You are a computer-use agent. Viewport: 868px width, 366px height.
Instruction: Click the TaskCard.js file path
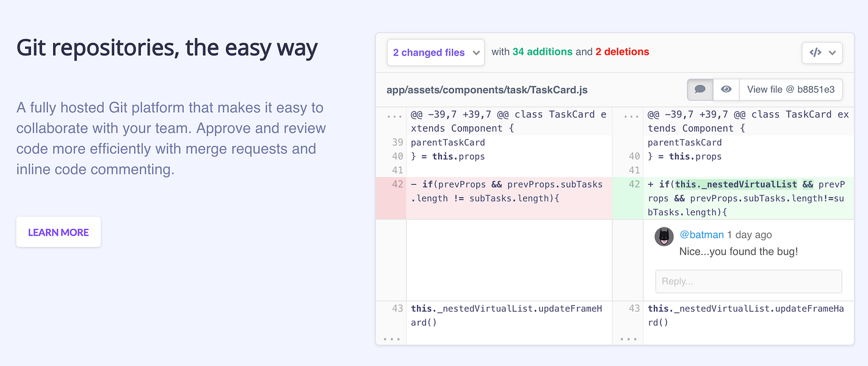coord(487,90)
